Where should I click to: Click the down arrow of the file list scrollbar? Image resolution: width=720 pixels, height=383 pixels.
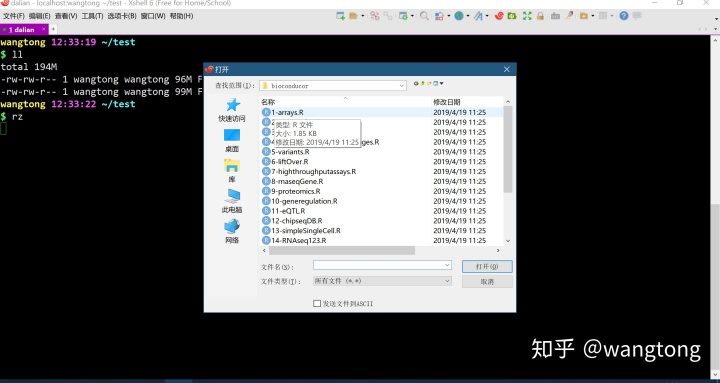click(508, 241)
